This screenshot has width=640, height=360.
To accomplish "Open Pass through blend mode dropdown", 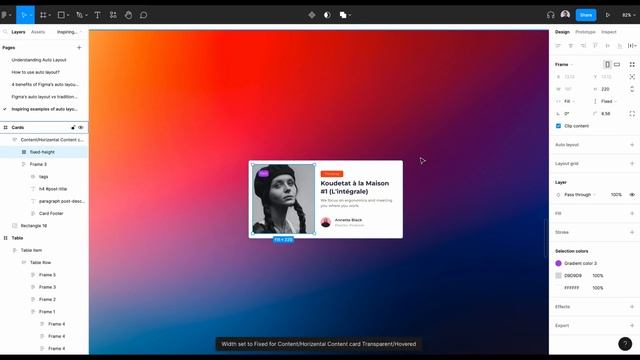I will pos(580,195).
